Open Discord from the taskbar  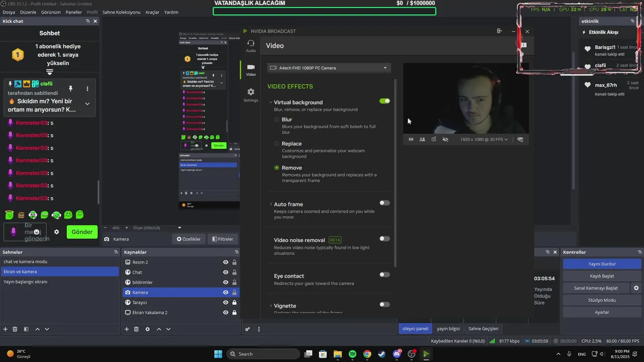click(x=397, y=354)
